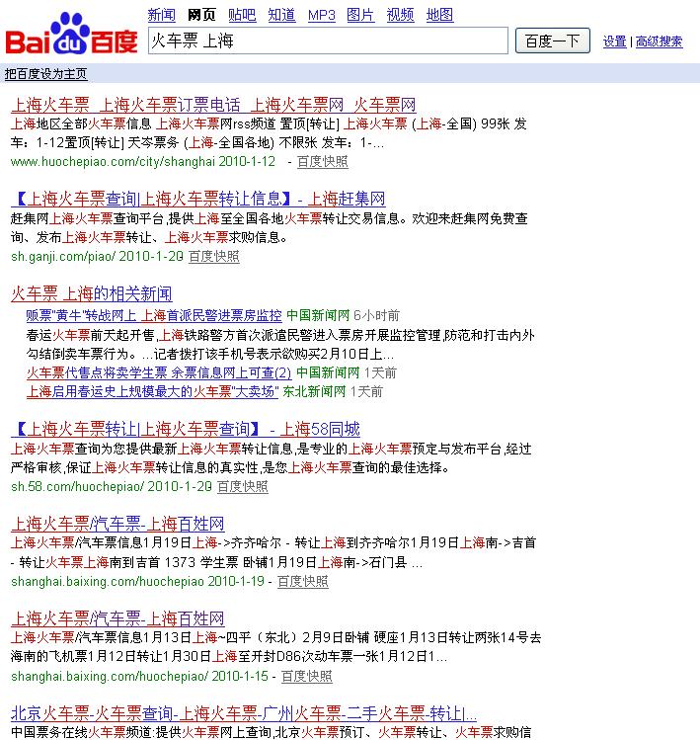700x740 pixels.
Task: Open 百度快照 for baixing 2010-1-19 result
Action: pos(303,581)
